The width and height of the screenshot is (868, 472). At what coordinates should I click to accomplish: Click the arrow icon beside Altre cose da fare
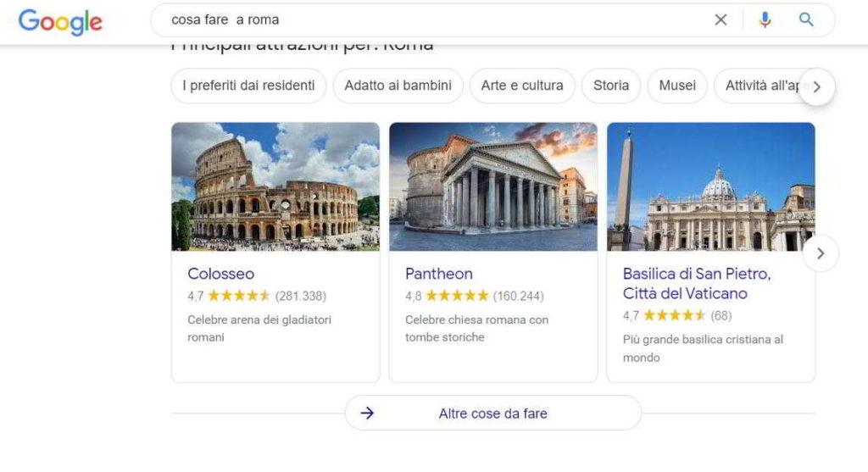[x=367, y=413]
